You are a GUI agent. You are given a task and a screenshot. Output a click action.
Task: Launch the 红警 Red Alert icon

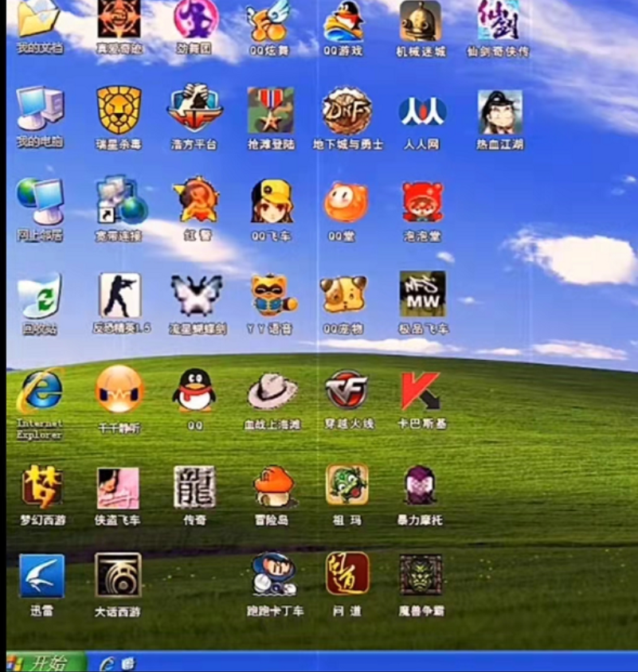[x=197, y=199]
